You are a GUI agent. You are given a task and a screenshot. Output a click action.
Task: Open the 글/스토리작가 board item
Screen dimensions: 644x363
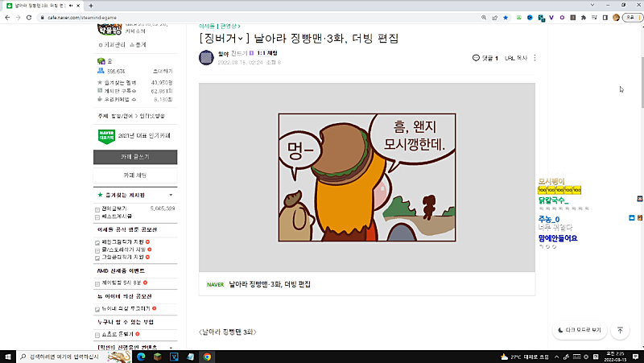coord(124,250)
